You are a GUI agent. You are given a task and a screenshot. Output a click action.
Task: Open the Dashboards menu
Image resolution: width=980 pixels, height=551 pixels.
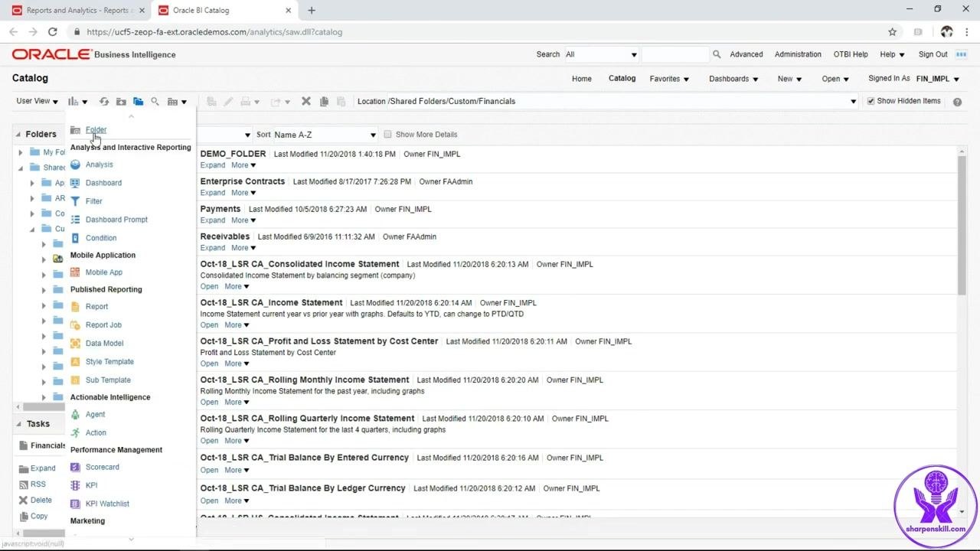(x=733, y=79)
